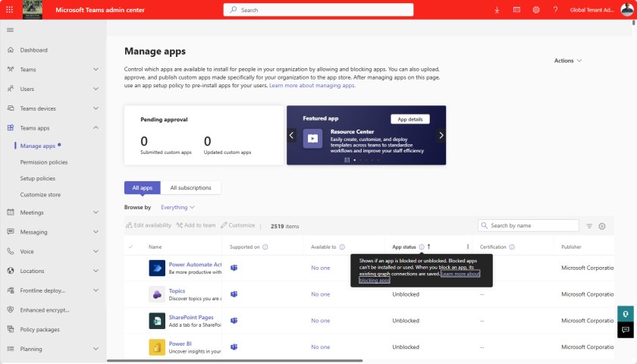Click the Topics app icon
This screenshot has height=364, width=637.
coord(157,294)
